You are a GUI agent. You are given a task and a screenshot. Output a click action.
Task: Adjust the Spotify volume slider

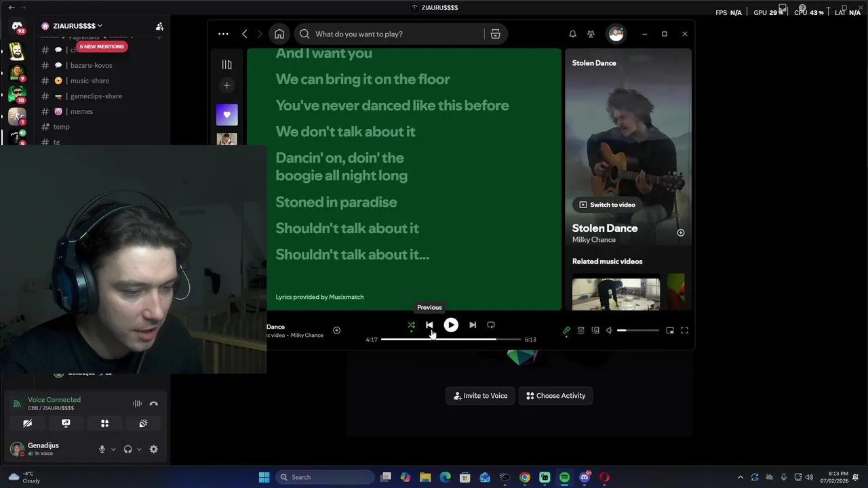(637, 331)
